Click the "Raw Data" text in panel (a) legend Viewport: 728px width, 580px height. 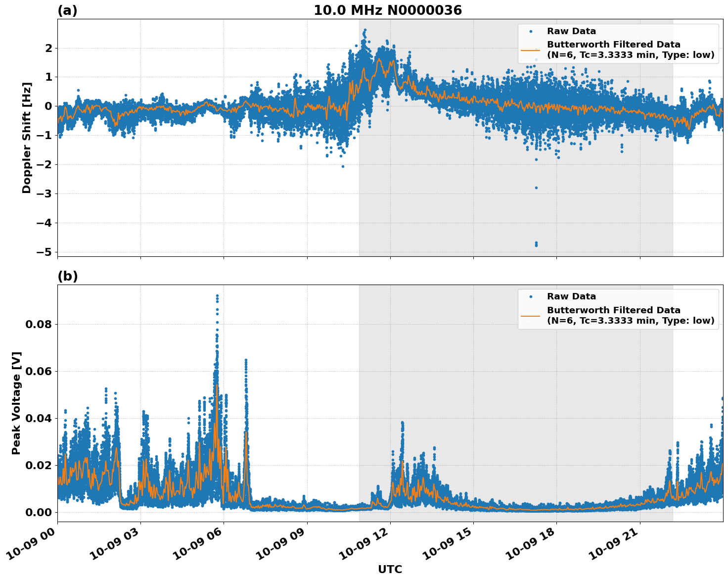(571, 31)
